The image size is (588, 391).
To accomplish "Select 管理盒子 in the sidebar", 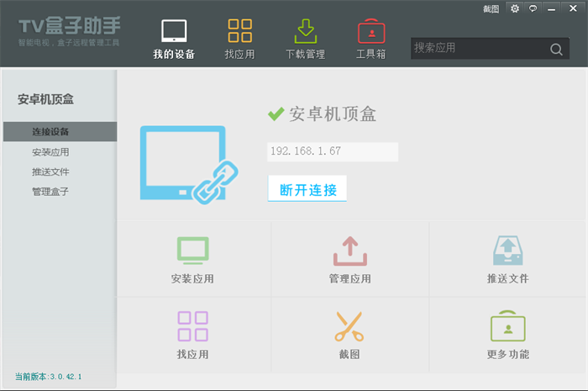I will [50, 192].
